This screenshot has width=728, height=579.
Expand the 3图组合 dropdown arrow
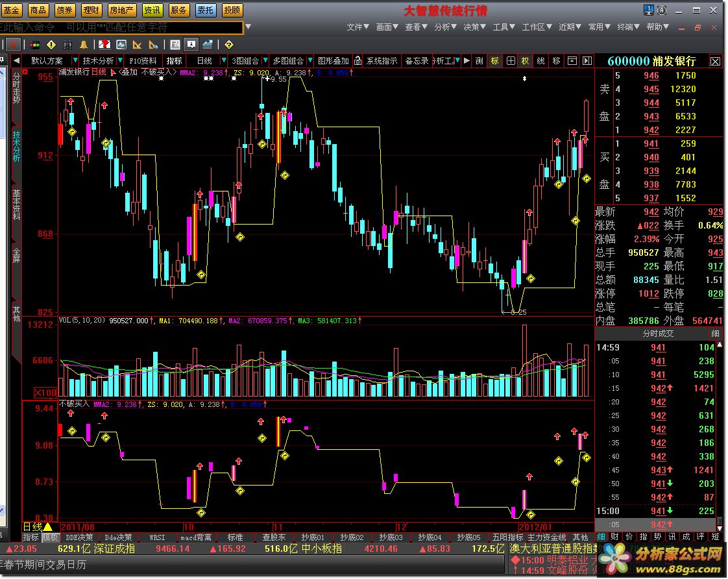point(265,61)
